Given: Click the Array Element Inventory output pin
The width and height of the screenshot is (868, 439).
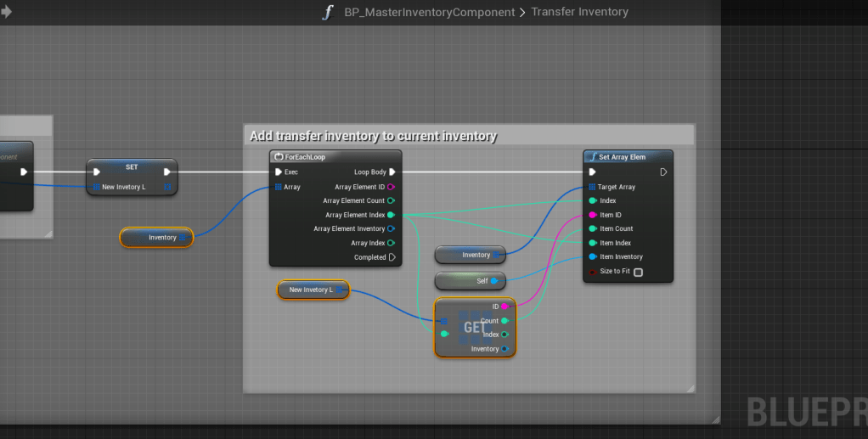Looking at the screenshot, I should click(x=391, y=228).
